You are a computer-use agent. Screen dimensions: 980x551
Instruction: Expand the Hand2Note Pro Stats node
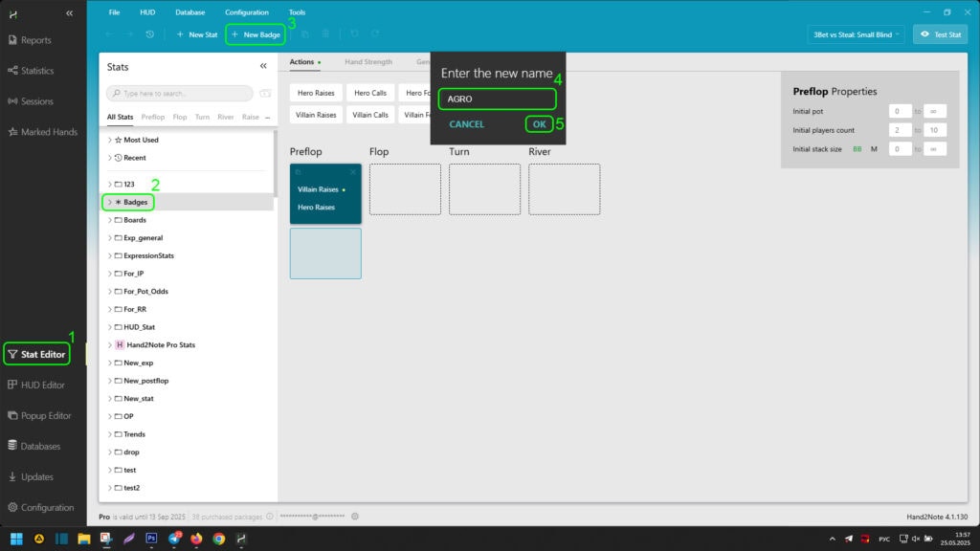[x=109, y=344]
